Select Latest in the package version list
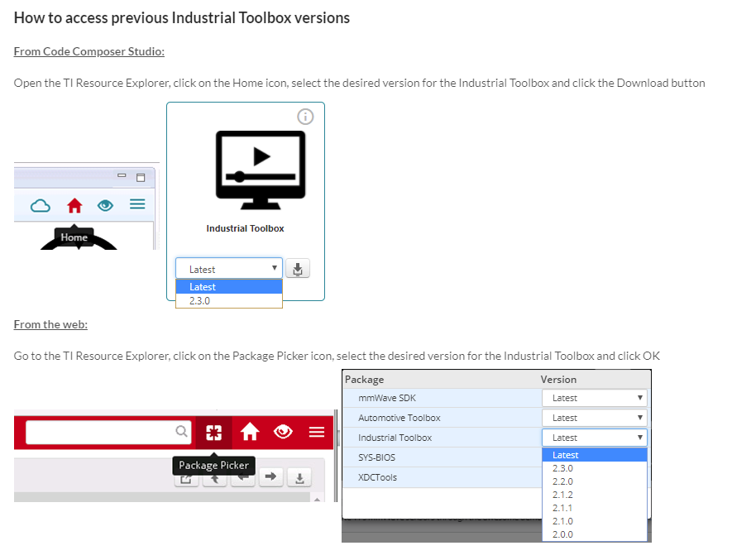 click(594, 455)
